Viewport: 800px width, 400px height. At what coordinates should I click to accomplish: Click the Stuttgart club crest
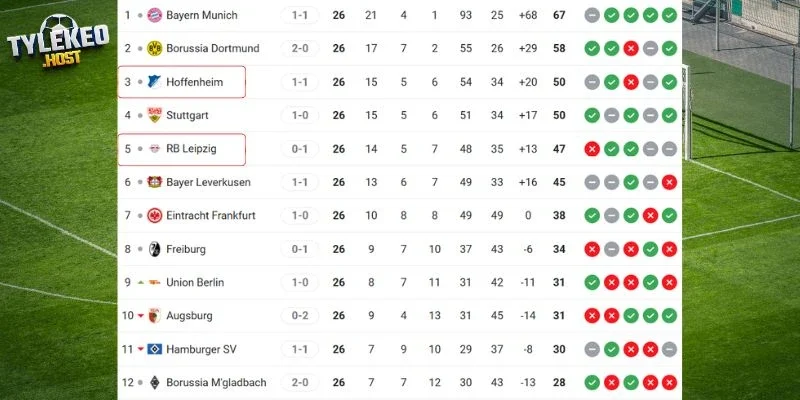(x=154, y=115)
